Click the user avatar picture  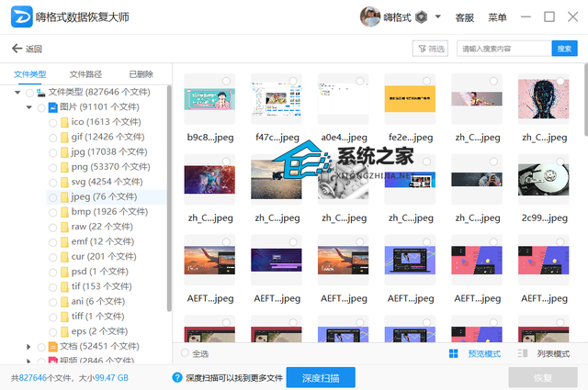point(370,17)
